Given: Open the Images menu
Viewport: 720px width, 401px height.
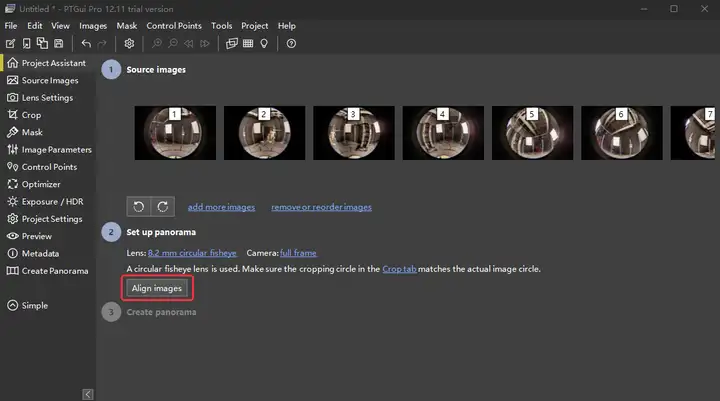Looking at the screenshot, I should tap(93, 26).
